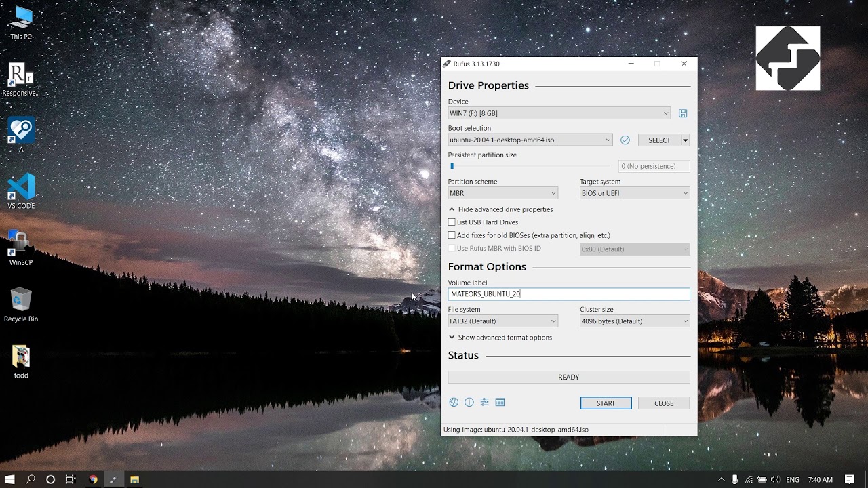Enable List USB Hard Drives checkbox
This screenshot has height=488, width=868.
coord(452,222)
